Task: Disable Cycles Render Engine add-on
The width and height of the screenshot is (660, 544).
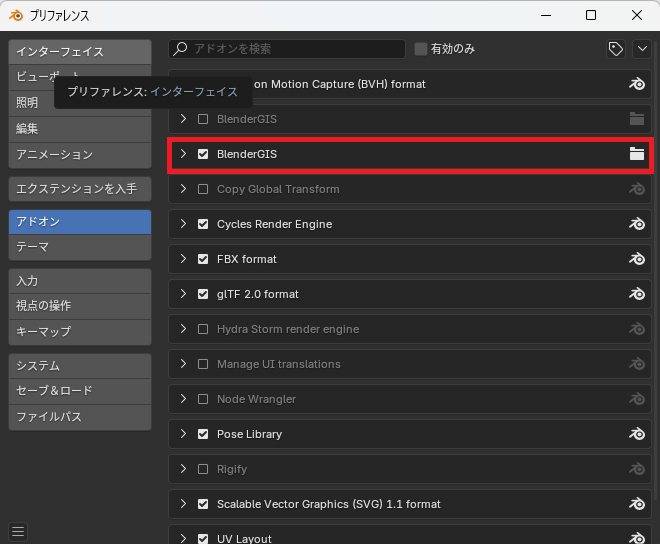Action: (203, 224)
